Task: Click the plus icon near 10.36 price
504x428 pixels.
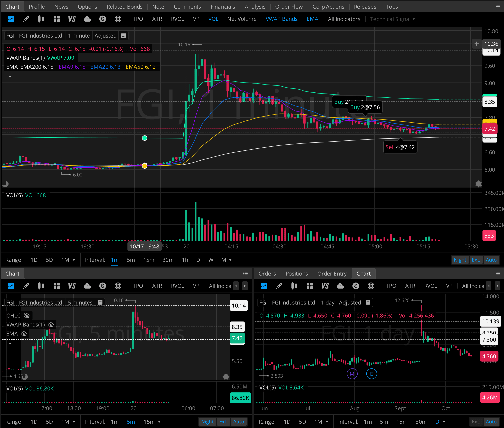Action: (476, 44)
